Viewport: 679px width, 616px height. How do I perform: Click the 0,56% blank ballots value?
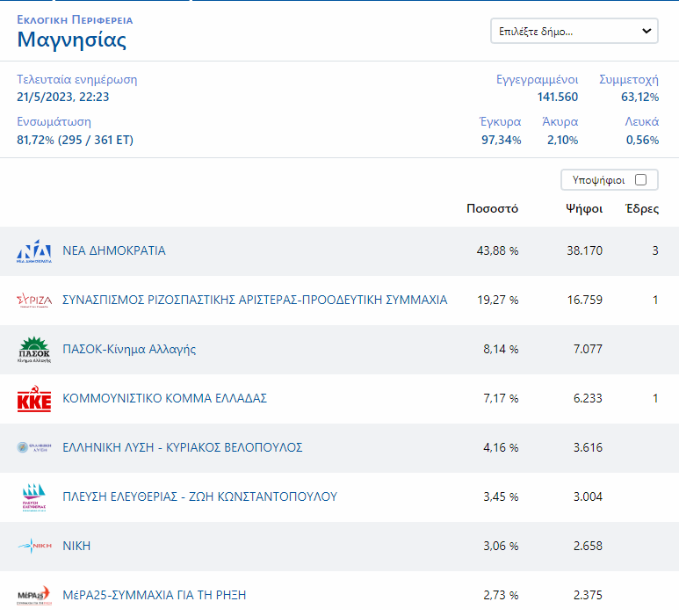[x=643, y=140]
